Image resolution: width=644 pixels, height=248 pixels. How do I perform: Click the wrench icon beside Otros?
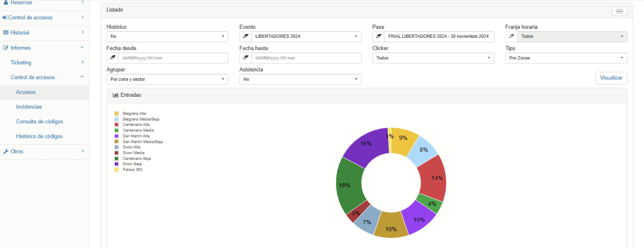(x=6, y=152)
